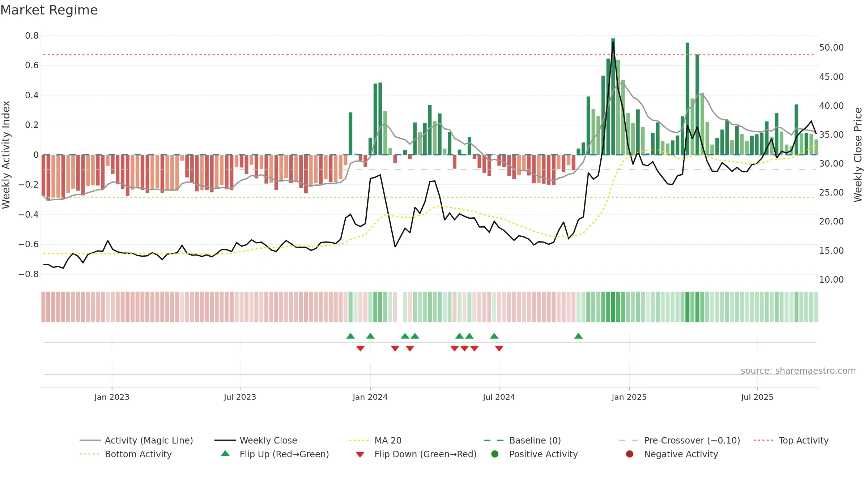Click the Market Regime chart title
This screenshot has width=868, height=488.
click(x=49, y=10)
